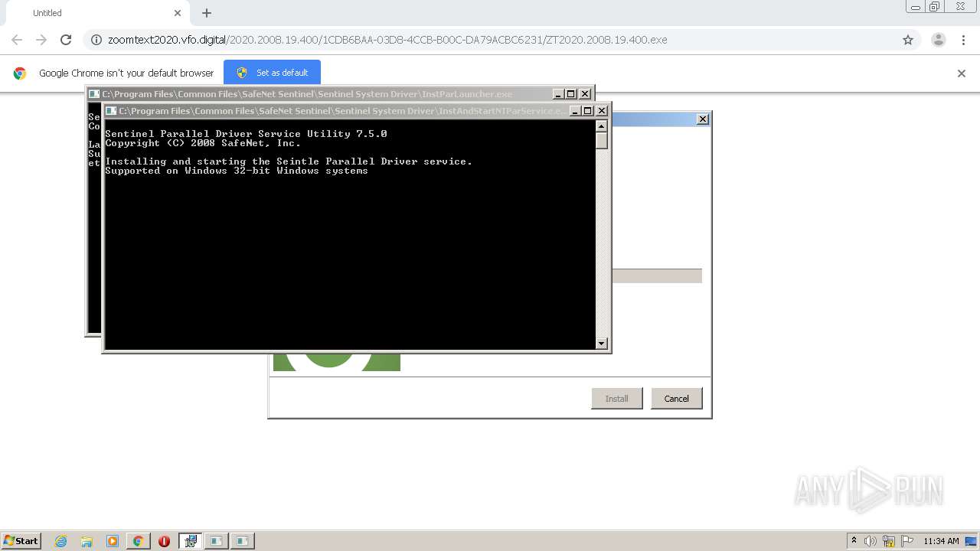980x551 pixels.
Task: Switch to Chrome in the taskbar
Action: (x=139, y=541)
